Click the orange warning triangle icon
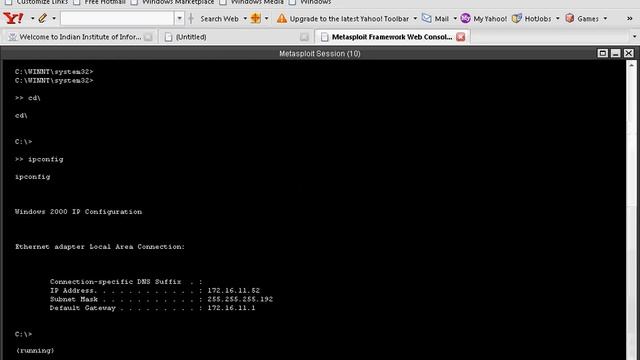Viewport: 640px width, 360px height. pos(282,18)
